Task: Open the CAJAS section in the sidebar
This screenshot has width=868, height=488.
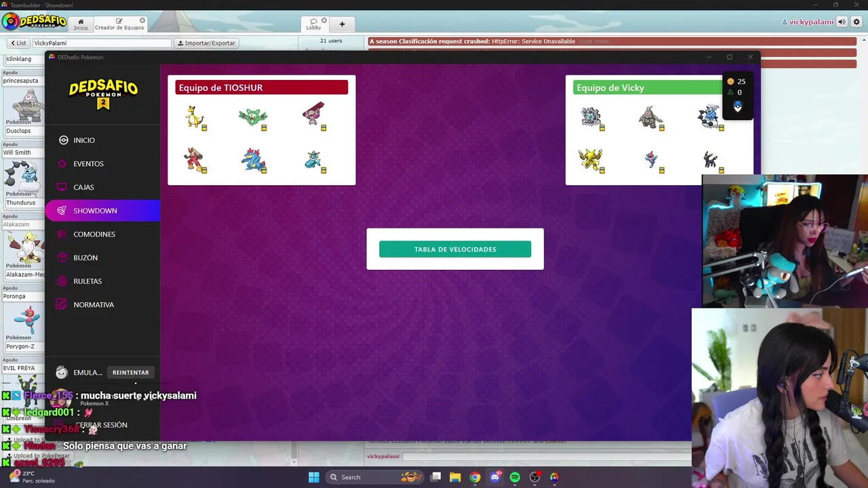Action: point(102,187)
